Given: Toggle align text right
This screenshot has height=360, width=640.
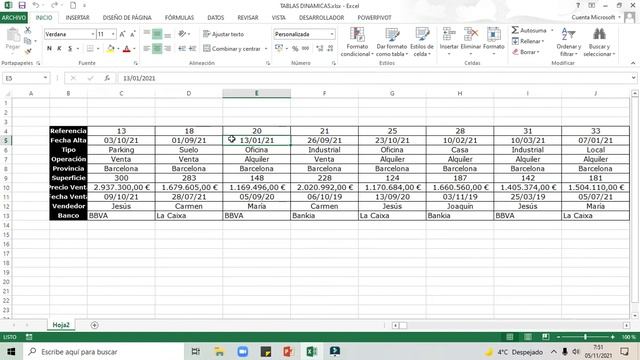Looking at the screenshot, I should (x=167, y=49).
